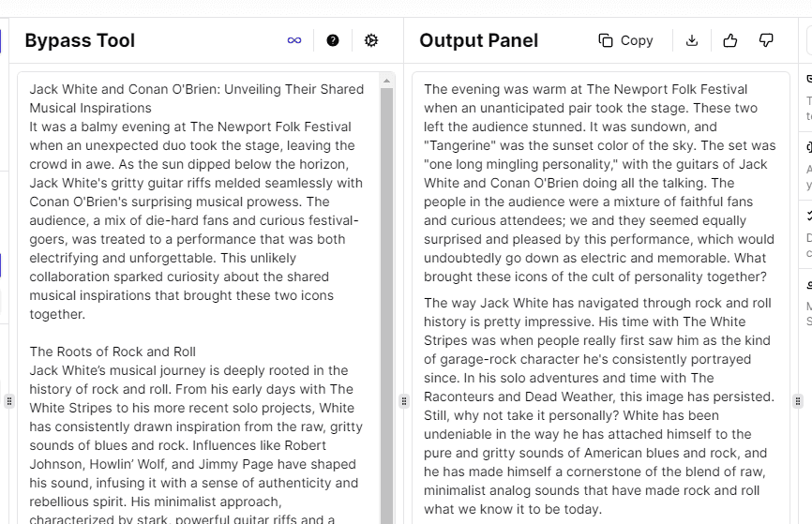Click the purple infinity icon
Screen dimensions: 812x524
point(294,40)
